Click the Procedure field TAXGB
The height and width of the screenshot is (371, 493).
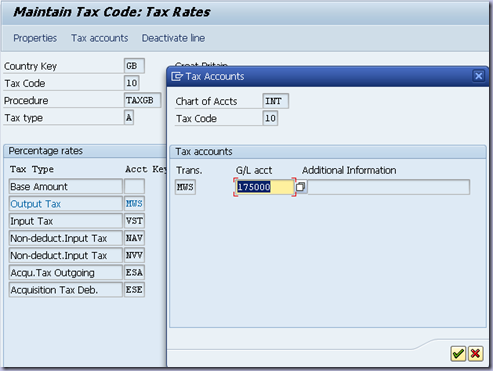(x=142, y=100)
